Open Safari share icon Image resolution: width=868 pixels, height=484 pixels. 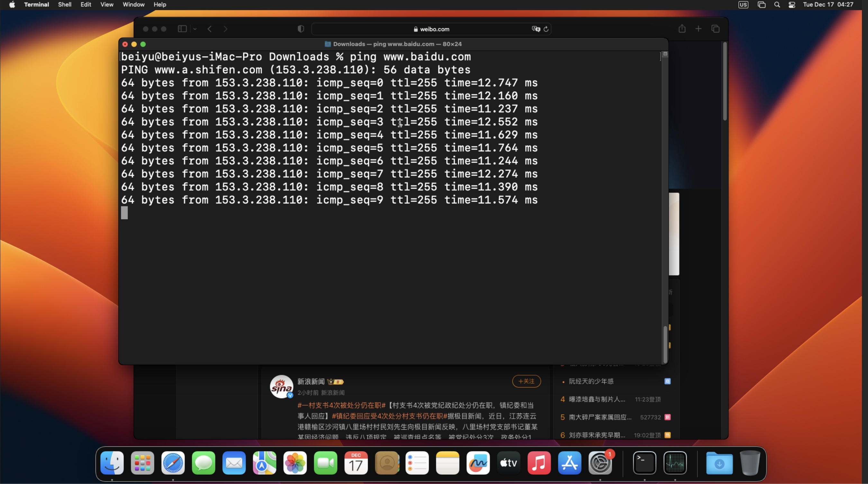pos(682,29)
